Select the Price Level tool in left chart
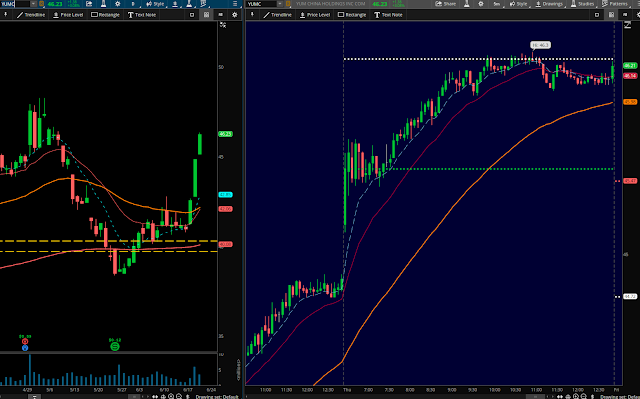This screenshot has width=640, height=399. pyautogui.click(x=68, y=15)
